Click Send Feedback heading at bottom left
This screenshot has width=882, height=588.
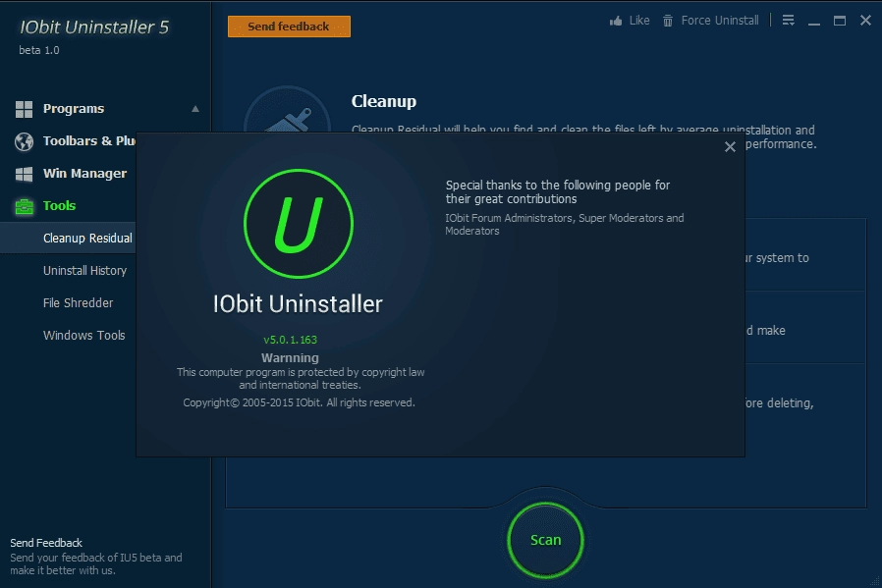tap(46, 543)
